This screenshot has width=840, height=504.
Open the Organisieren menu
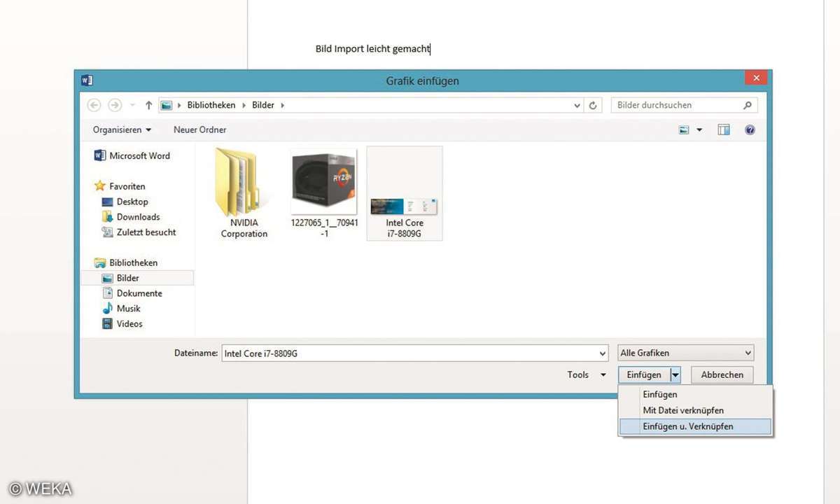coord(122,129)
